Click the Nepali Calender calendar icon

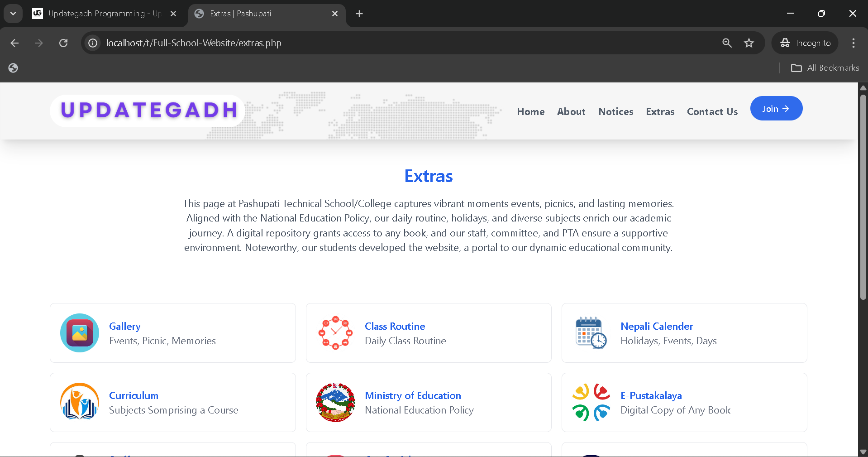[591, 333]
